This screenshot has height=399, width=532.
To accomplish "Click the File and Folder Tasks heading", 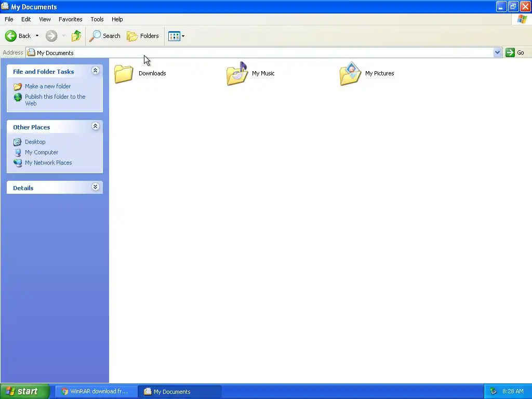I will pos(44,72).
